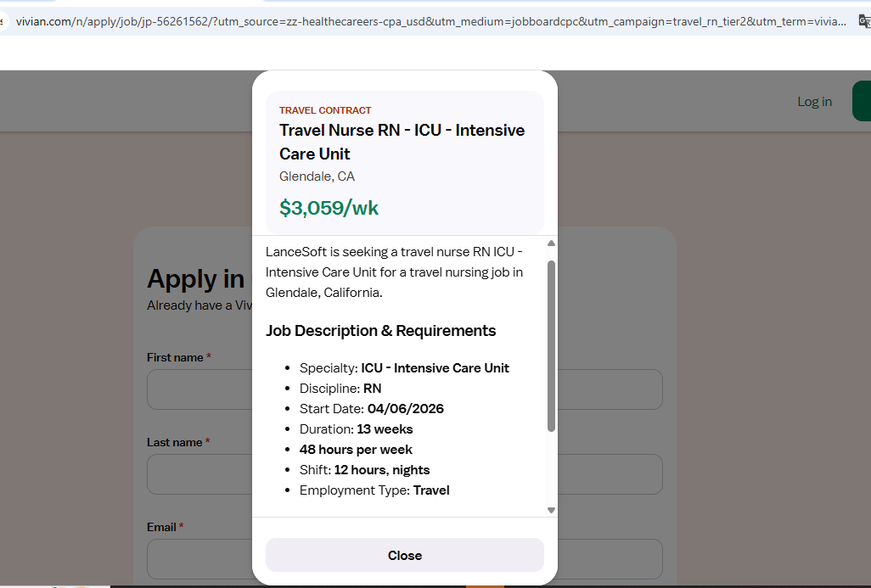
Task: Click 'Specialty: ICU - Intensive Care Unit' item
Action: 404,368
